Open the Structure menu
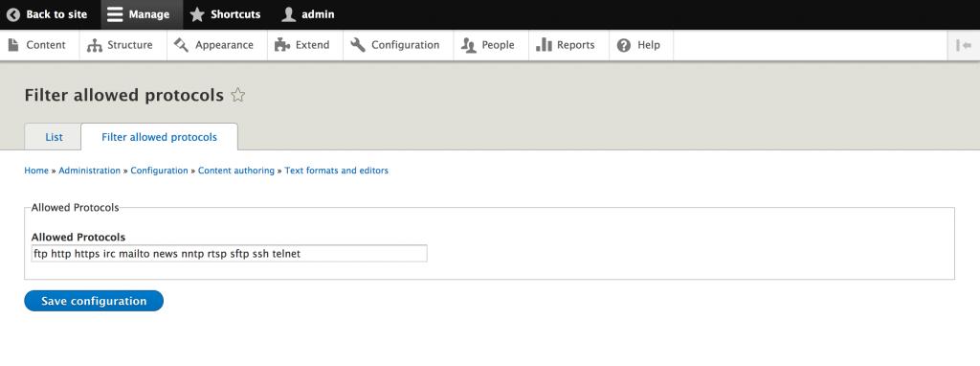980x366 pixels. [x=123, y=45]
